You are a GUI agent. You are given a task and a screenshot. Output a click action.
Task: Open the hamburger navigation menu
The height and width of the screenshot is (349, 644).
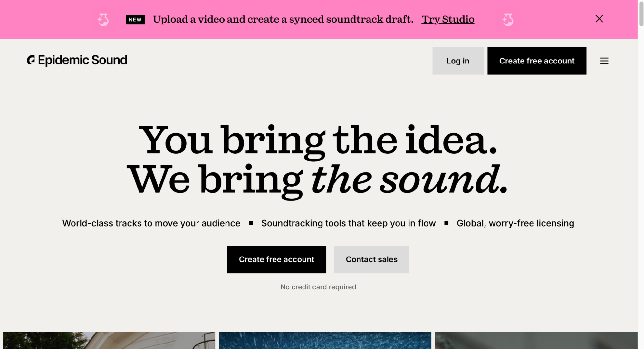coord(604,61)
